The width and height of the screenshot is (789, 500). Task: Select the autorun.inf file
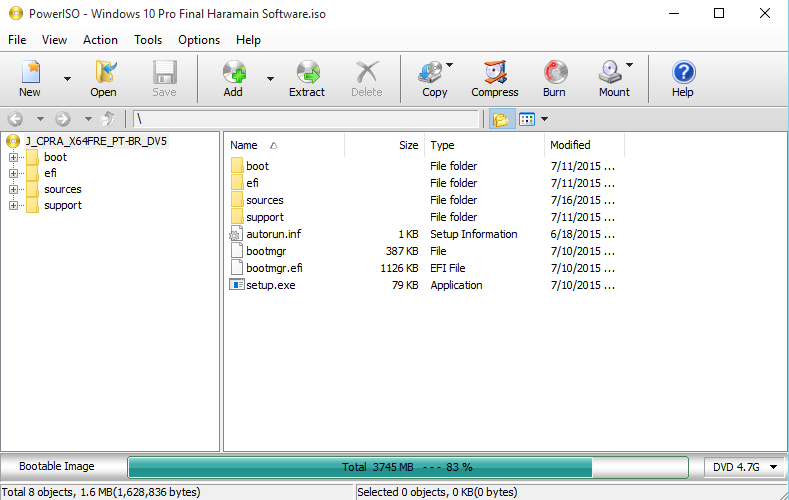coord(274,234)
